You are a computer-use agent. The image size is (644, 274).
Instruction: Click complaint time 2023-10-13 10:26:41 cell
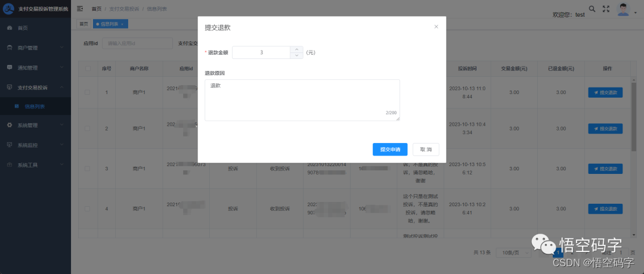467,208
